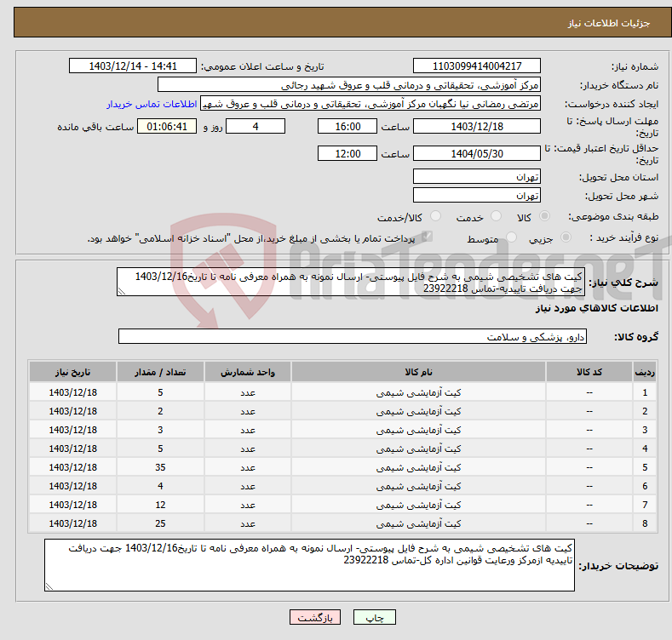The image size is (672, 640).
Task: Click the need date in row 8
Action: pos(73,523)
